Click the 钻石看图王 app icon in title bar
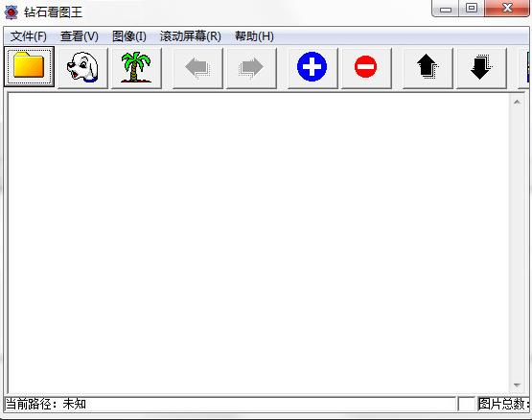The image size is (532, 420). 12,12
